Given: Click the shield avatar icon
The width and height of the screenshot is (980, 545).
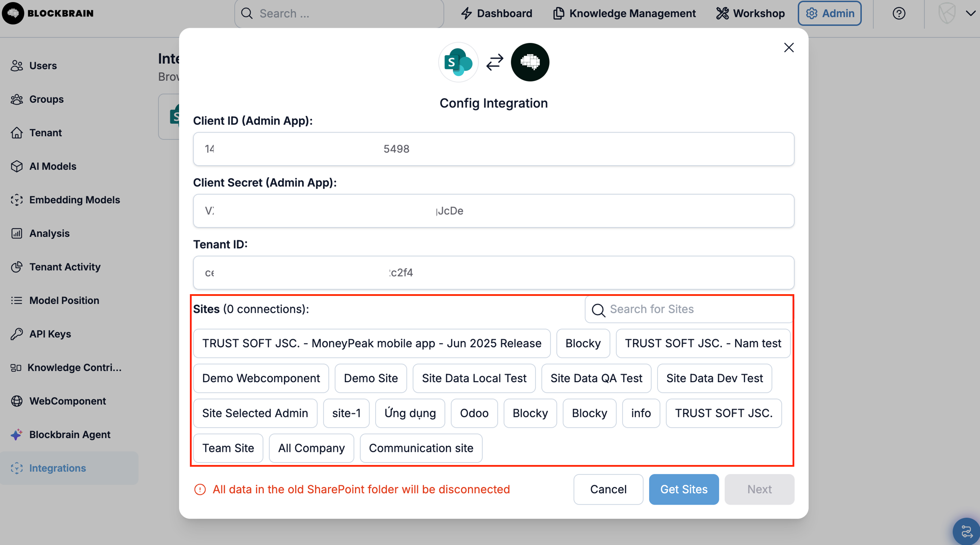Looking at the screenshot, I should tap(947, 13).
